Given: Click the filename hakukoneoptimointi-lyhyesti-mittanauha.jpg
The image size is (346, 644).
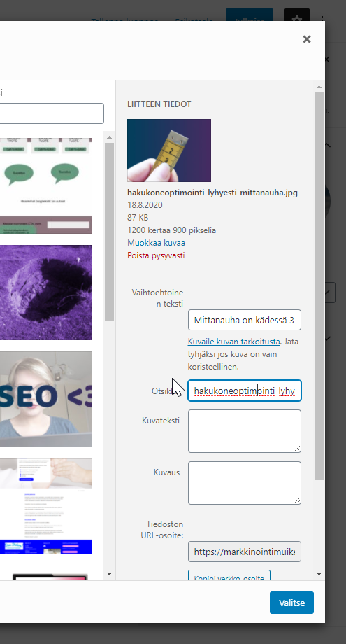Looking at the screenshot, I should (212, 192).
